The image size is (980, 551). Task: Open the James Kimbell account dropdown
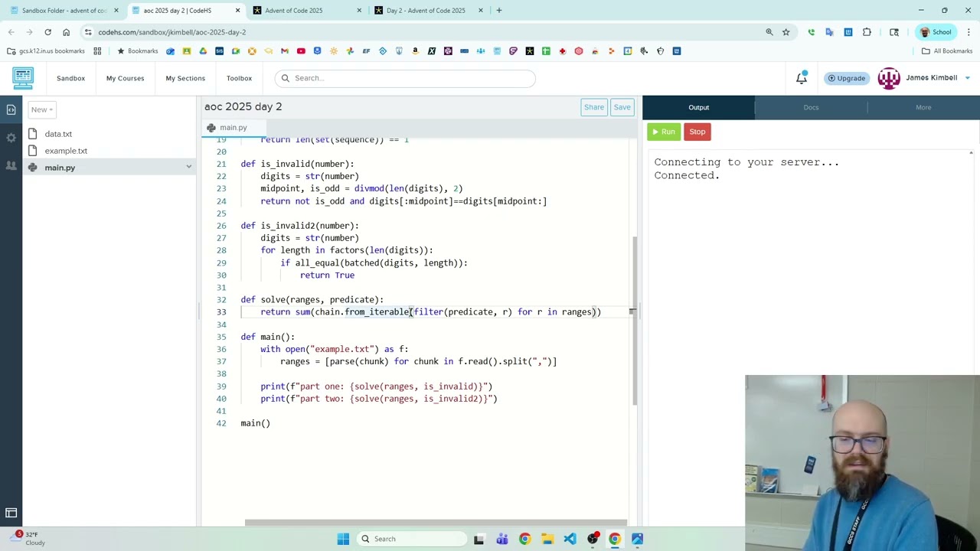967,78
